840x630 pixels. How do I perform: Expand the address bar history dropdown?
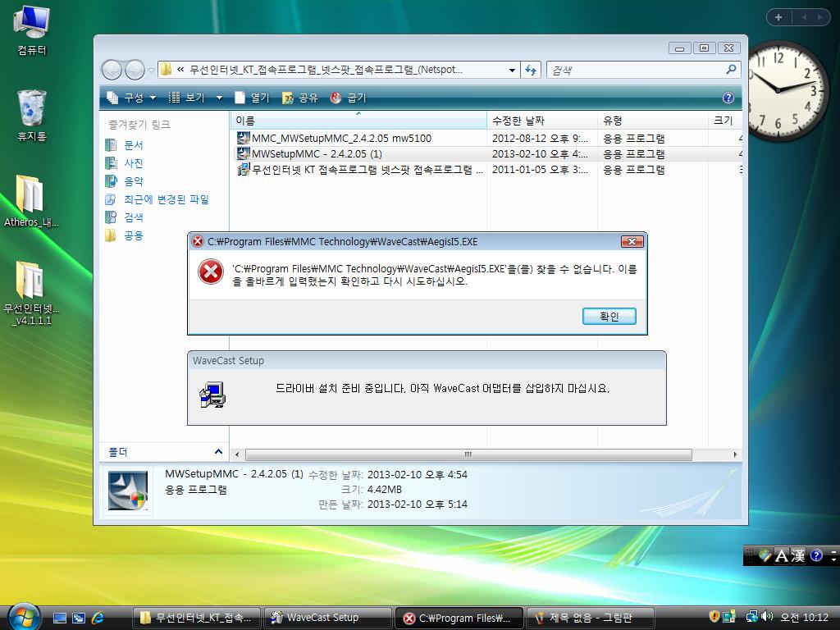[x=512, y=70]
